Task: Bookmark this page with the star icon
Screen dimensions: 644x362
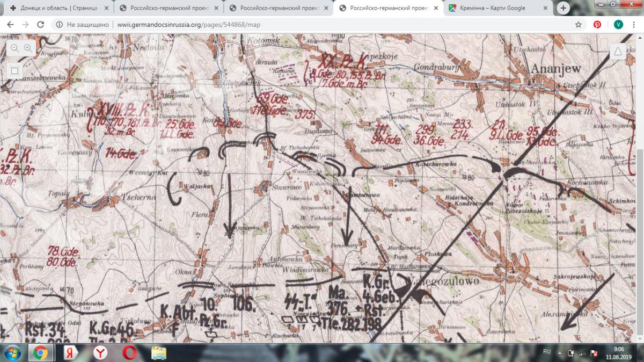Action: click(x=578, y=25)
